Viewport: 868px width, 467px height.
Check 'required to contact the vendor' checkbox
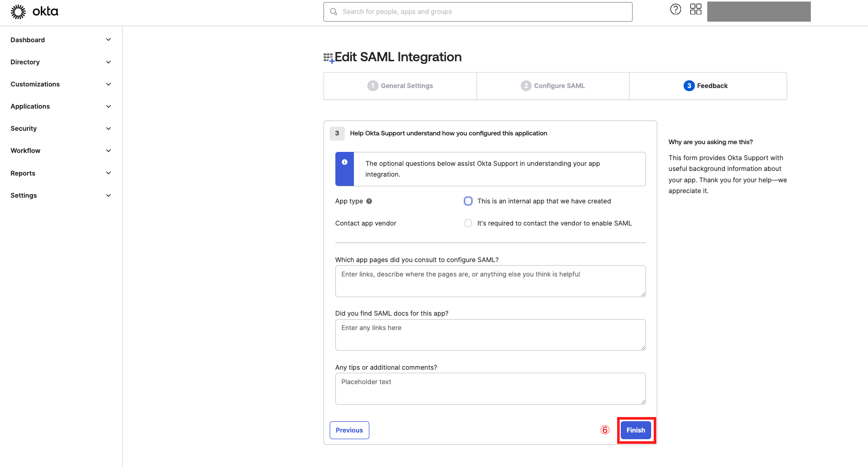click(468, 223)
